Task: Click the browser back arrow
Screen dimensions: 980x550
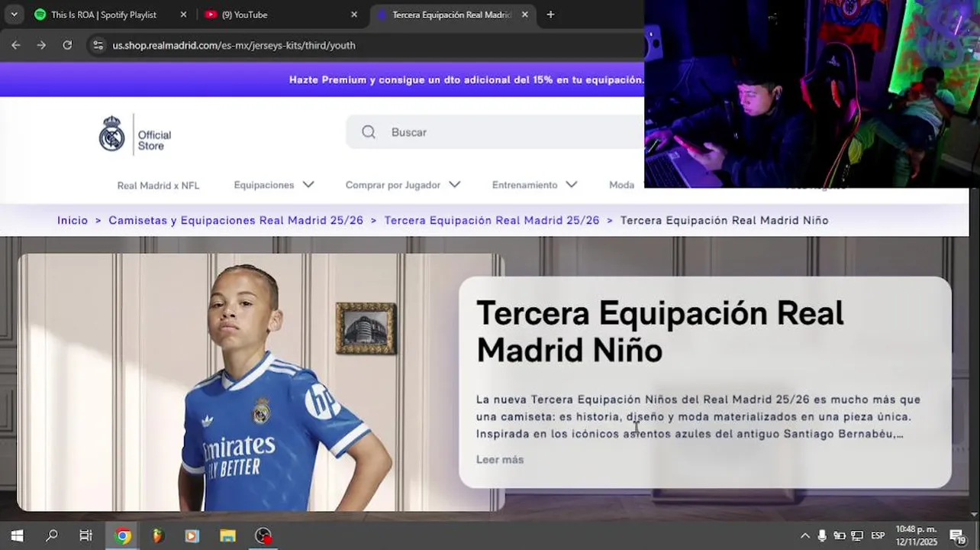Action: point(15,45)
